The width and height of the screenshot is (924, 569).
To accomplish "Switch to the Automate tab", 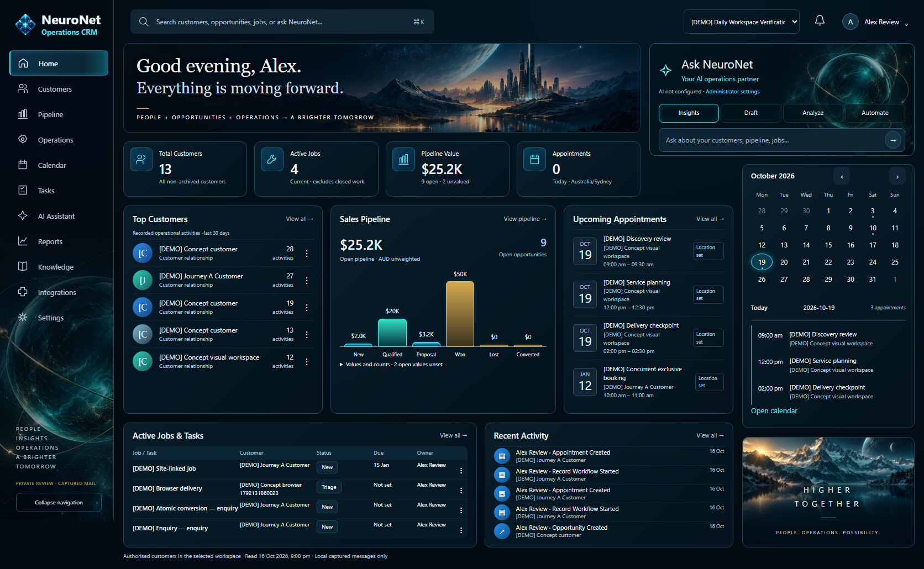I will tap(875, 113).
